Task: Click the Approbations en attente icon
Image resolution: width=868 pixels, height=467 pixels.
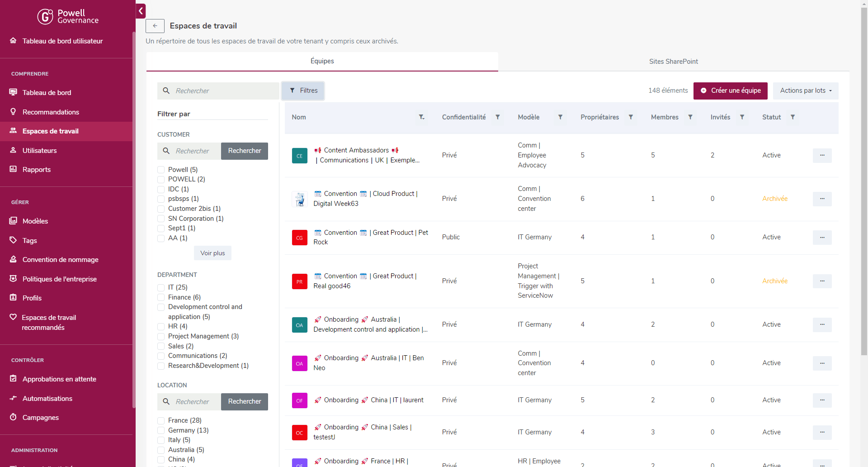Action: click(x=13, y=379)
